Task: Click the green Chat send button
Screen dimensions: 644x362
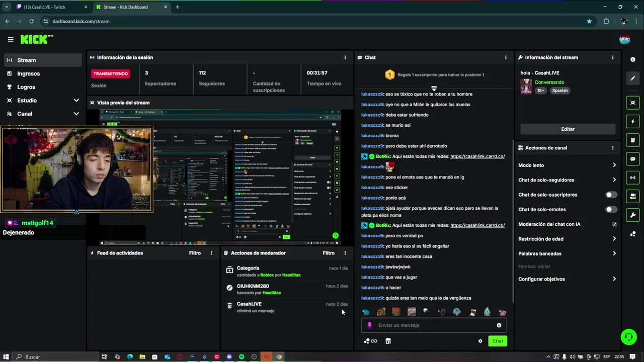Action: point(498,341)
